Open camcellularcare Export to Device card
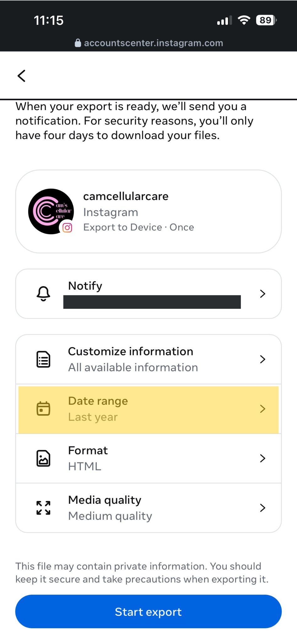Viewport: 297px width, 644px height. (148, 211)
